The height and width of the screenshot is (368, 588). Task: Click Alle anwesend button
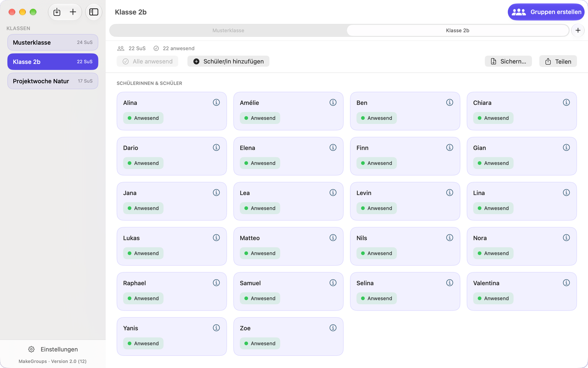coord(147,61)
